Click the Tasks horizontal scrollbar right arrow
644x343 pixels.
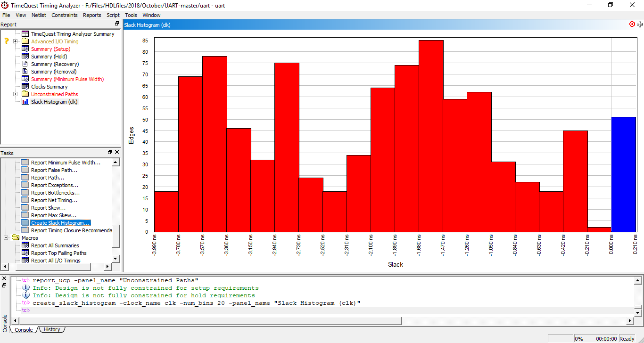(107, 267)
